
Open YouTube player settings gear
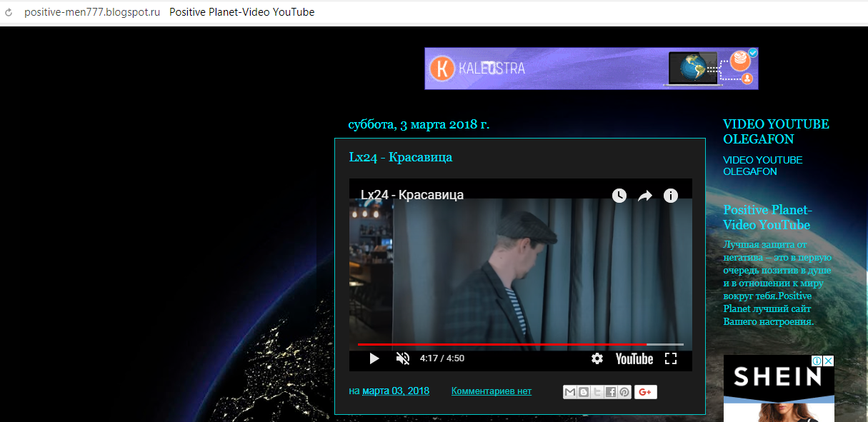[x=597, y=358]
